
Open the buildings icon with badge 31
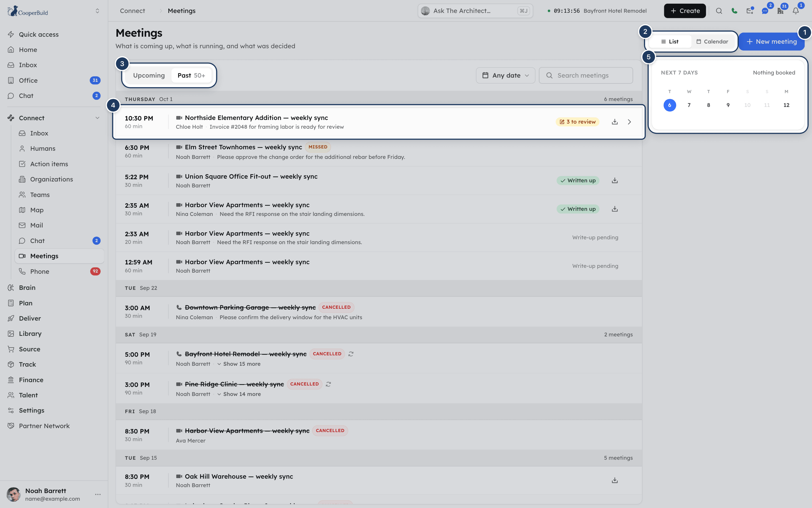[x=780, y=11]
